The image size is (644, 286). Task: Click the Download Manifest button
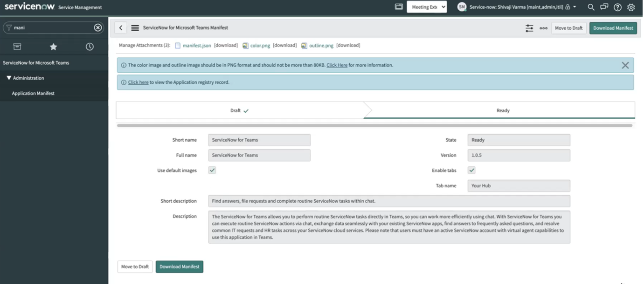click(613, 28)
